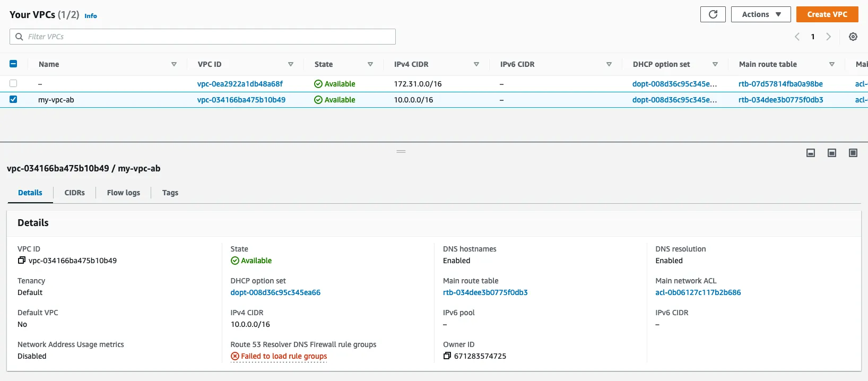Screen dimensions: 868x381
Task: Deselect the my-vpc-ab row checkbox
Action: [x=13, y=100]
